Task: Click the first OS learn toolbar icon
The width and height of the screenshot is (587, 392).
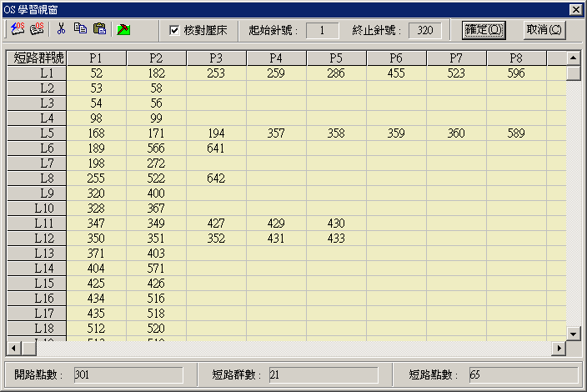Action: click(x=18, y=29)
